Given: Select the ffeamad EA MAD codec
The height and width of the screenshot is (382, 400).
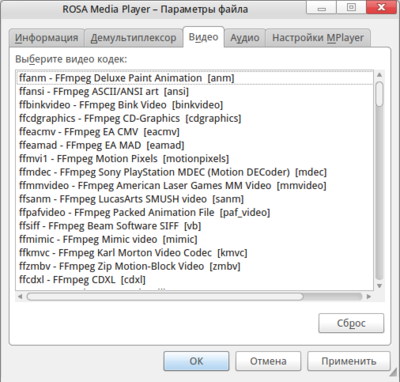Looking at the screenshot, I should (x=195, y=145).
